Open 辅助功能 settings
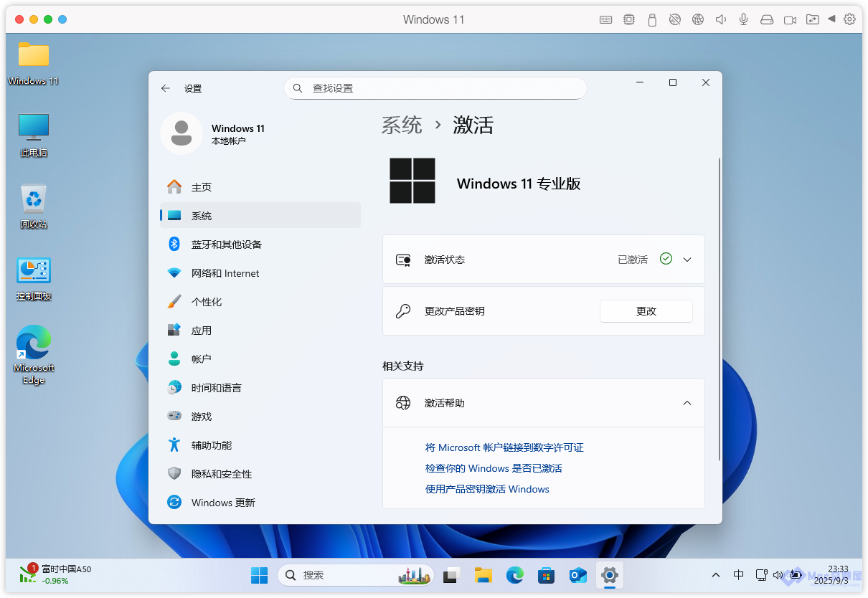Viewport: 868px width, 598px height. [x=260, y=445]
